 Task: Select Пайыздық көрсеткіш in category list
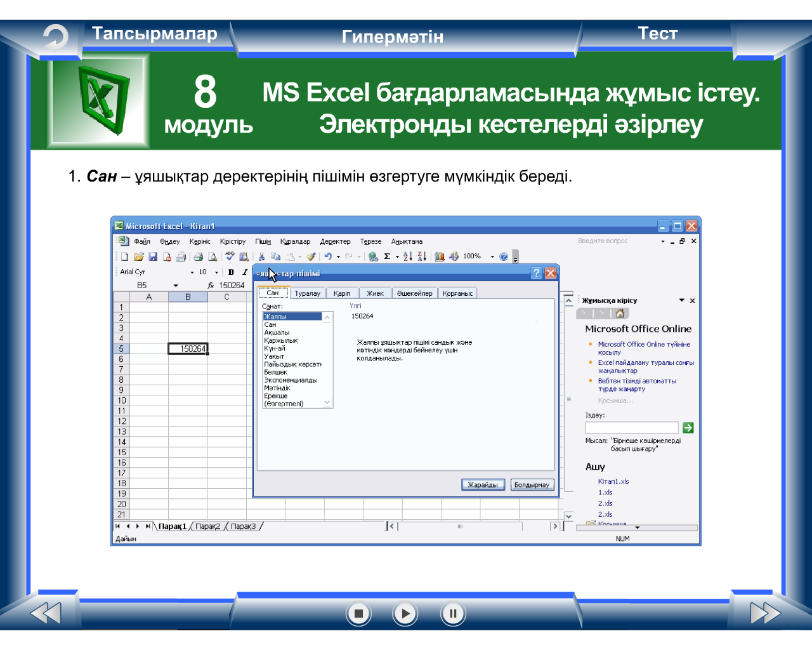[x=293, y=364]
